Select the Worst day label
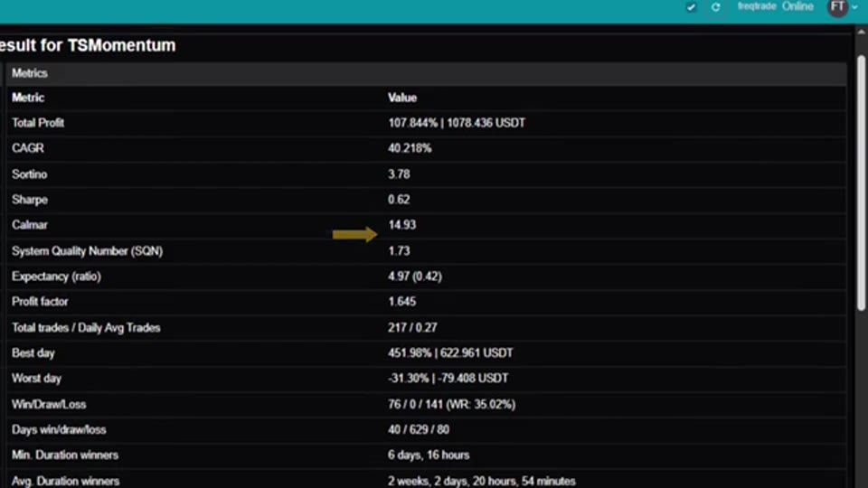 pos(36,379)
